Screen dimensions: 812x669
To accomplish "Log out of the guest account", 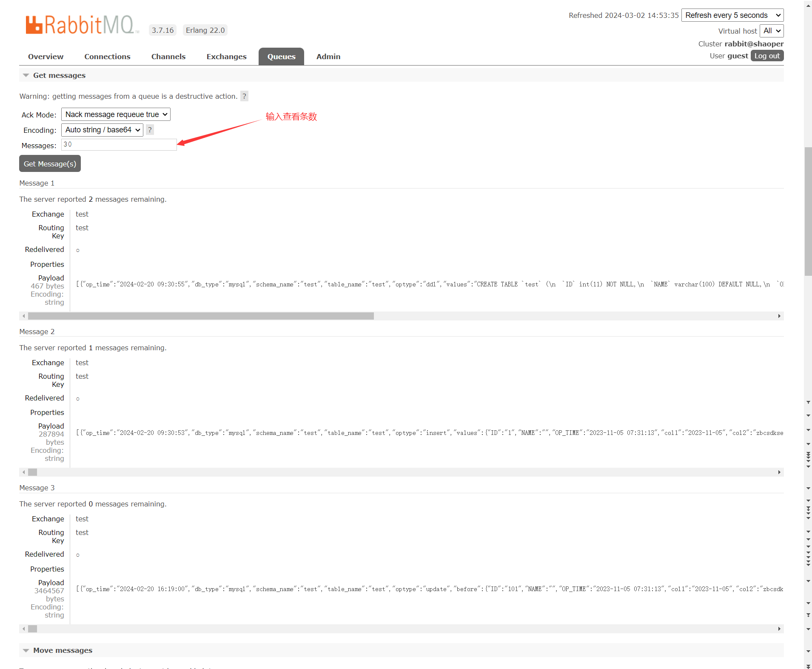I will coord(766,56).
